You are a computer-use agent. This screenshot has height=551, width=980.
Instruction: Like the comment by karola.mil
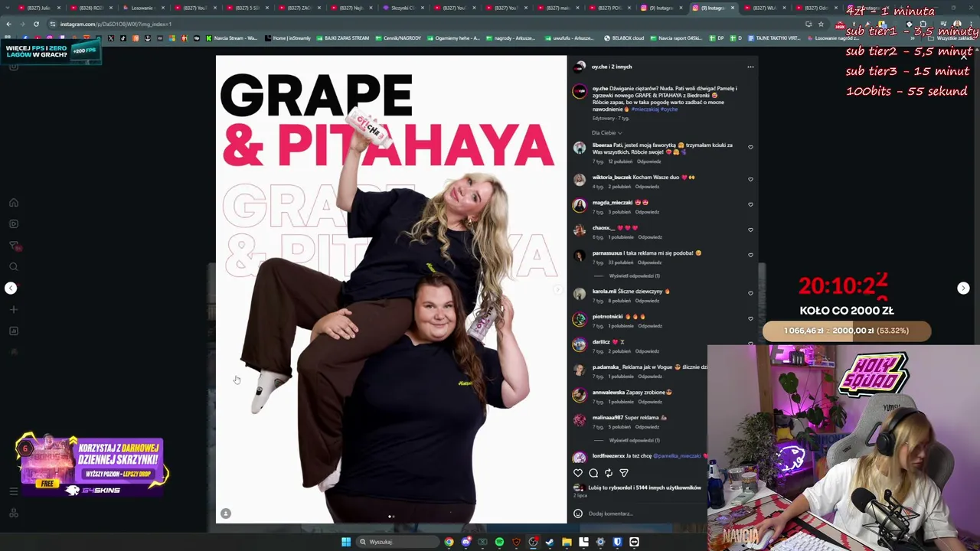click(750, 293)
